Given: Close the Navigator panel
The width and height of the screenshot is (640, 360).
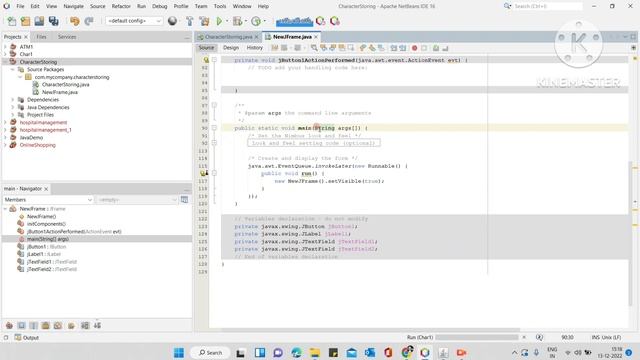Looking at the screenshot, I should pyautogui.click(x=46, y=189).
